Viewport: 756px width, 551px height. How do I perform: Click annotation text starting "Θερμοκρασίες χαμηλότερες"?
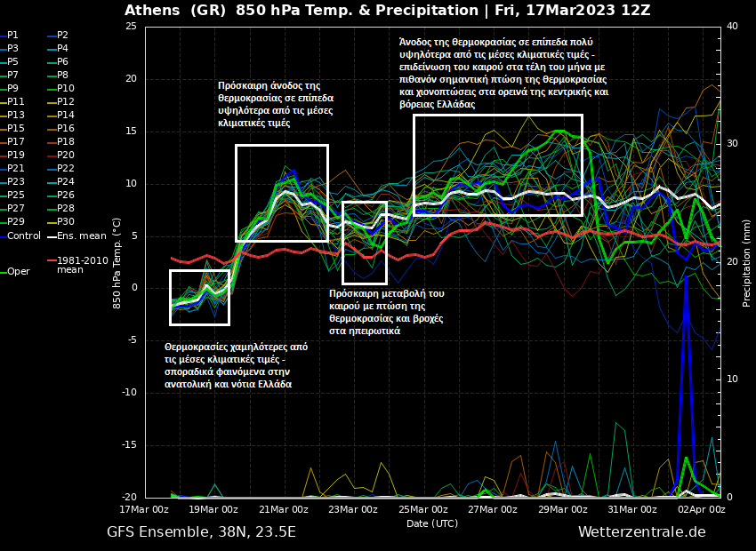click(236, 365)
